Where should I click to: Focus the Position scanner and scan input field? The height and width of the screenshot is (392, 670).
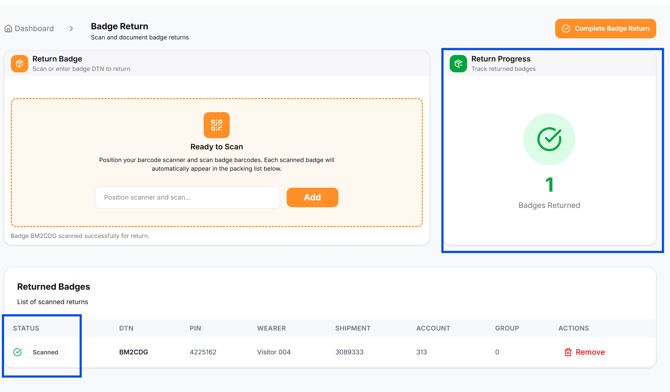point(188,197)
